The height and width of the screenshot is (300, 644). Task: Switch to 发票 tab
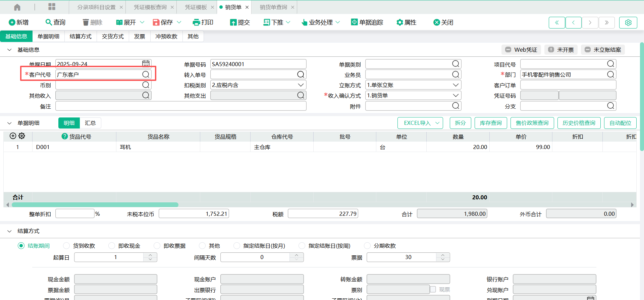click(x=140, y=36)
